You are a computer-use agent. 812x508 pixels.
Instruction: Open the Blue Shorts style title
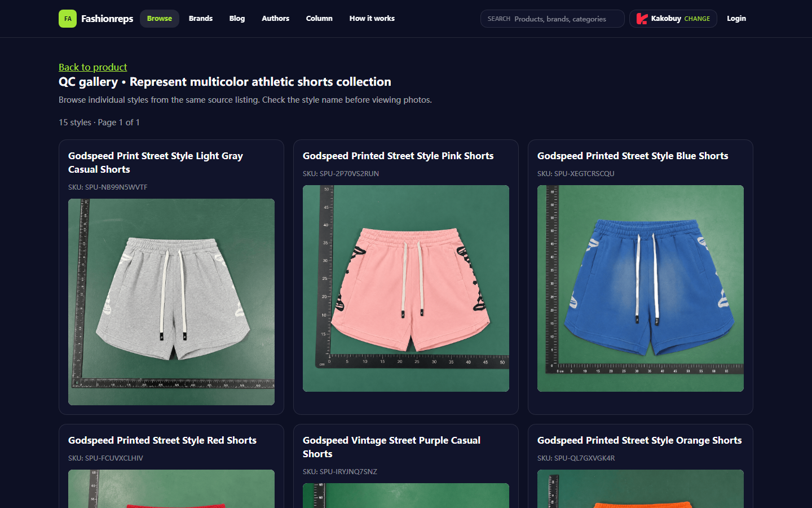pos(633,156)
